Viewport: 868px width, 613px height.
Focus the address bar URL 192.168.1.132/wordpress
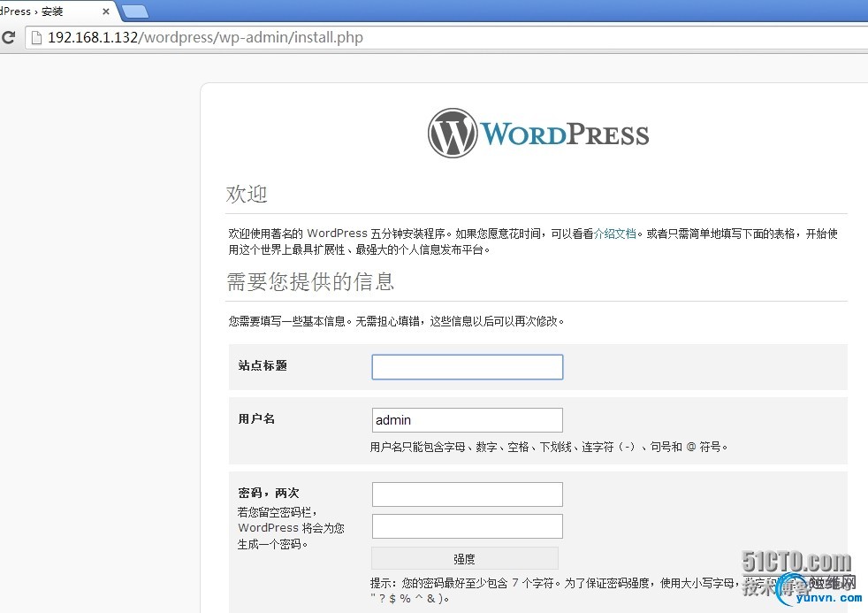pos(205,37)
